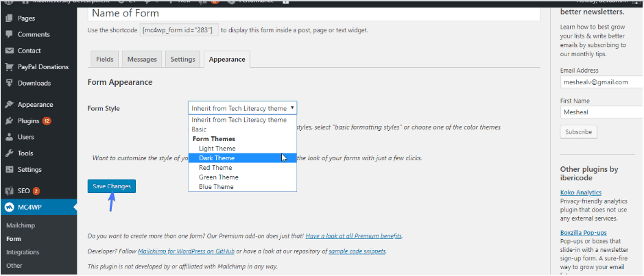
Task: Click the Plugins update count badge
Action: coord(47,121)
